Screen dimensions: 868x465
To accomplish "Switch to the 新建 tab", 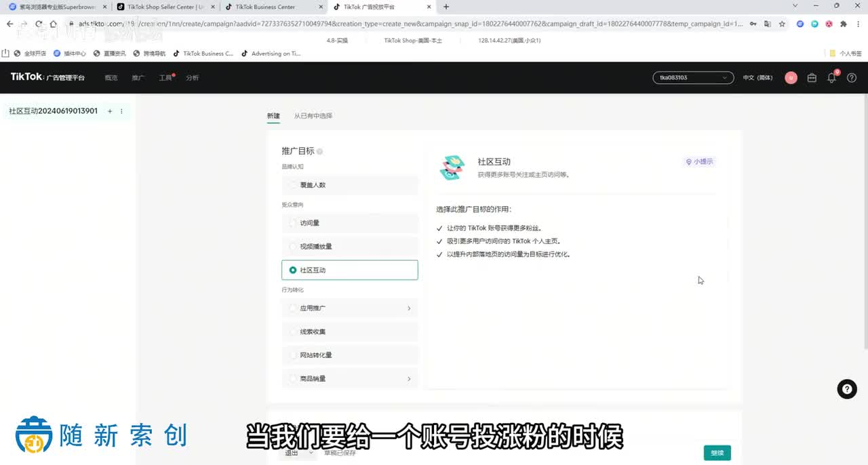I will pyautogui.click(x=273, y=116).
